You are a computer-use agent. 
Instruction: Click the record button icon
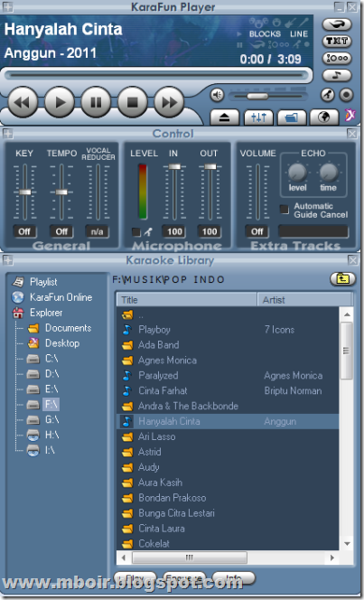346,95
